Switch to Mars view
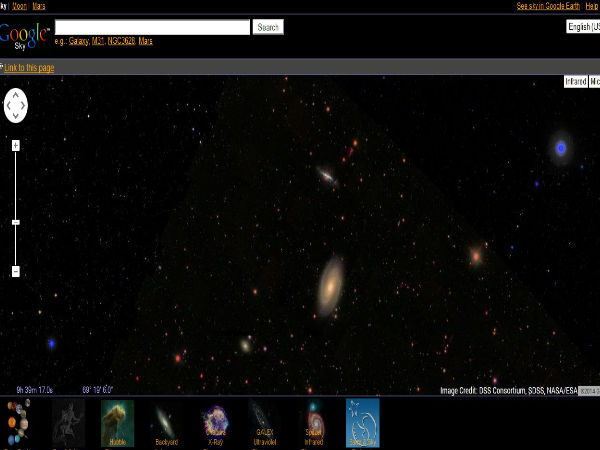 coord(38,6)
